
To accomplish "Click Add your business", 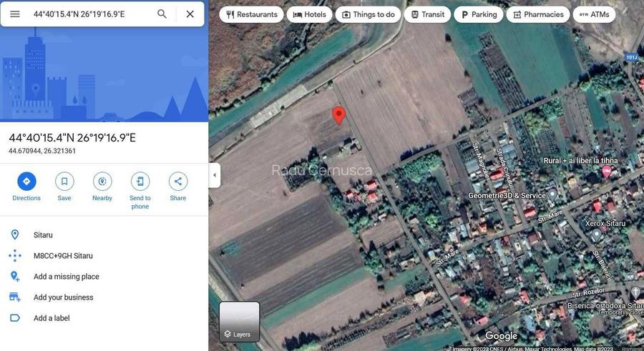I will (63, 297).
